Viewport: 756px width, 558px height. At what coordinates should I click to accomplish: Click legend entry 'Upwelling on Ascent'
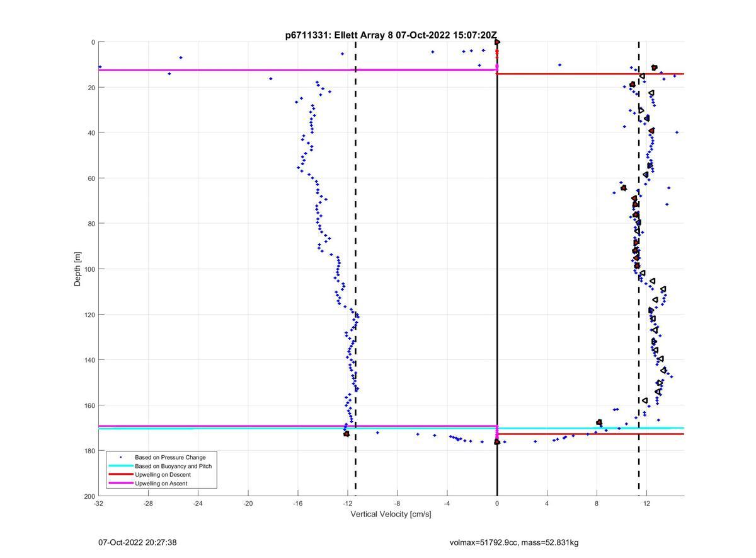[x=161, y=484]
